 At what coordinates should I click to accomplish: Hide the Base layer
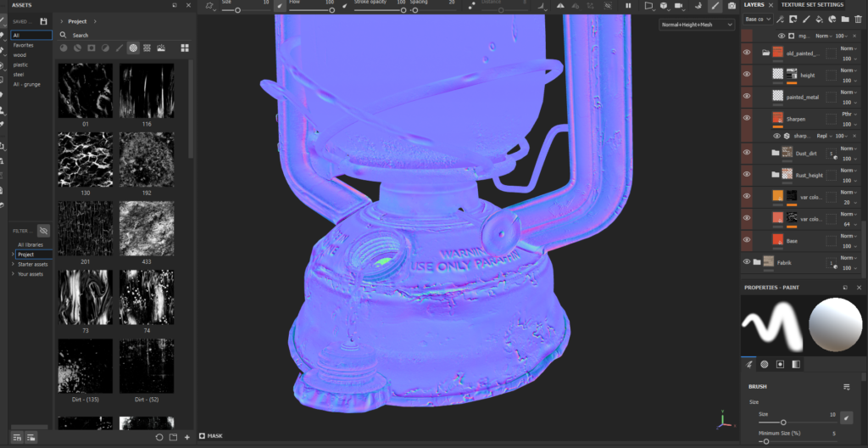(x=747, y=240)
